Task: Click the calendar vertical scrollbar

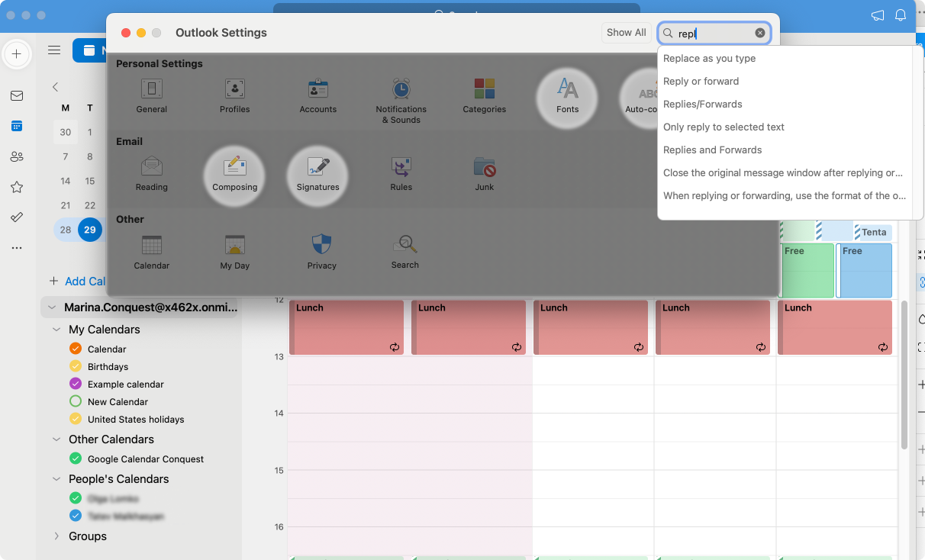Action: pyautogui.click(x=904, y=374)
